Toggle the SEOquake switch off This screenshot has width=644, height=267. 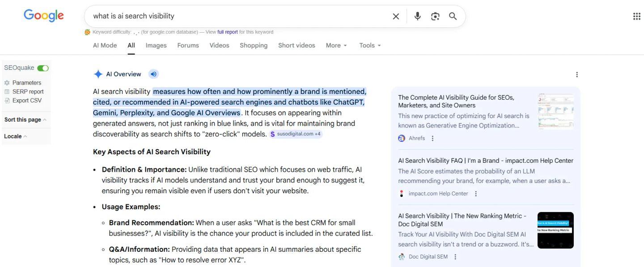click(43, 68)
